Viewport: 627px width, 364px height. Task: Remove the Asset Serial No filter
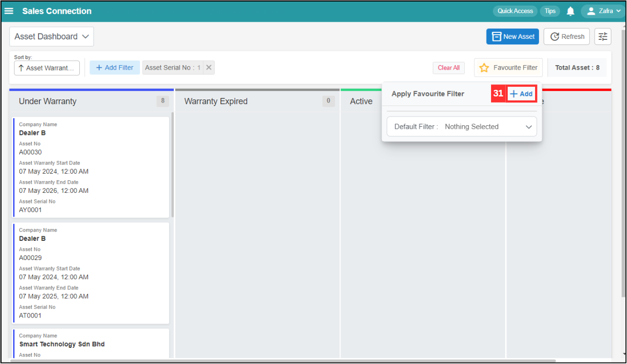click(x=209, y=68)
